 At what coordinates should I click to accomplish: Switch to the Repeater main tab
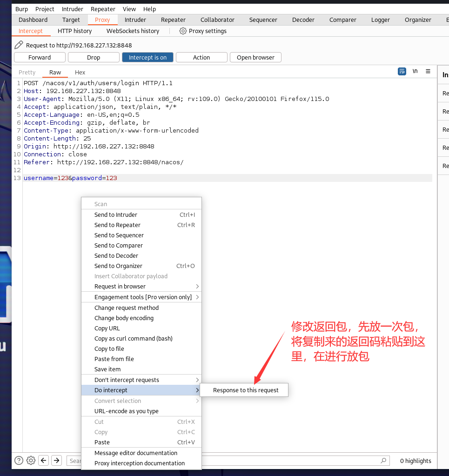173,20
